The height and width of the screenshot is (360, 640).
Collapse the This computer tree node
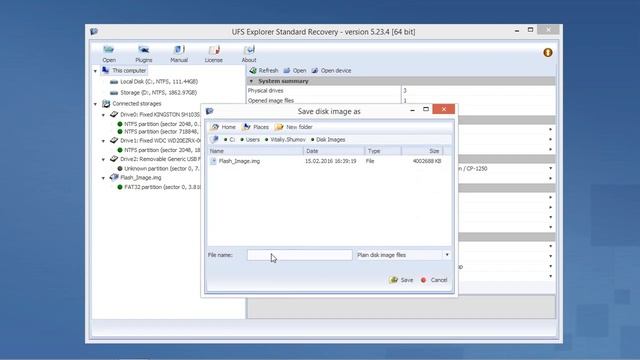(96, 71)
